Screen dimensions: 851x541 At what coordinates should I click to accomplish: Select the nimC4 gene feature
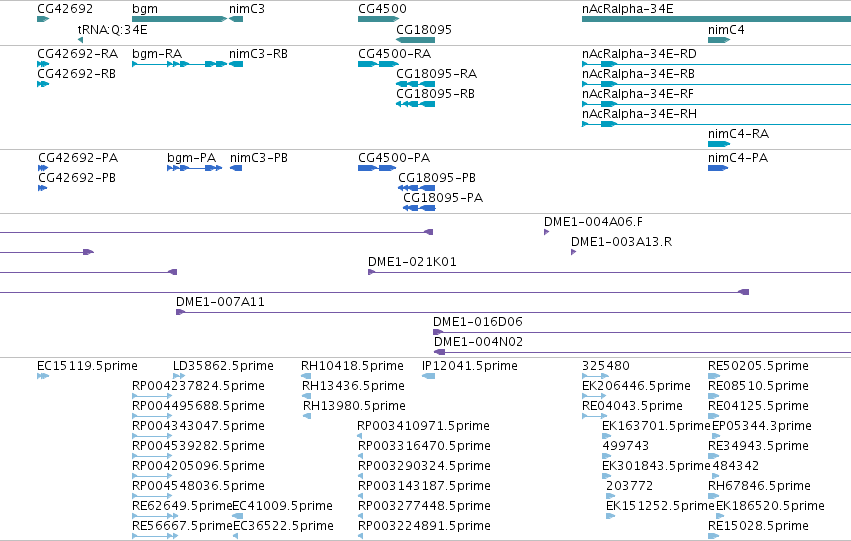click(x=719, y=40)
